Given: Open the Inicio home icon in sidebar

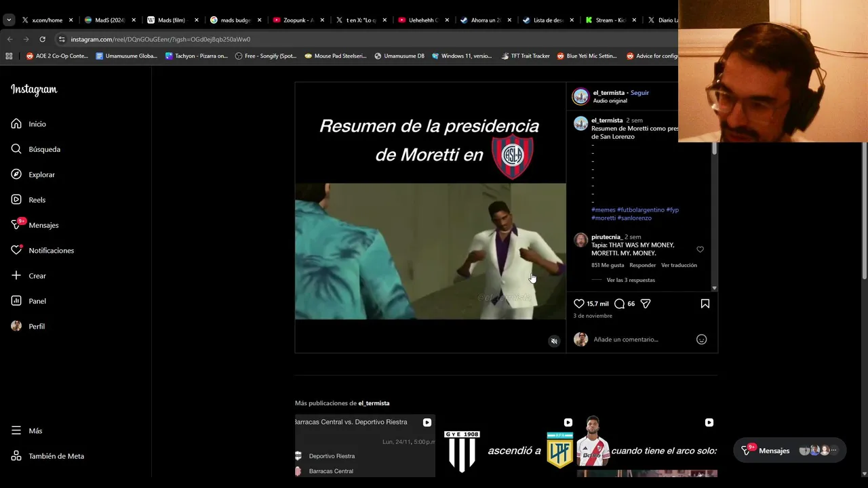Looking at the screenshot, I should click(x=16, y=124).
